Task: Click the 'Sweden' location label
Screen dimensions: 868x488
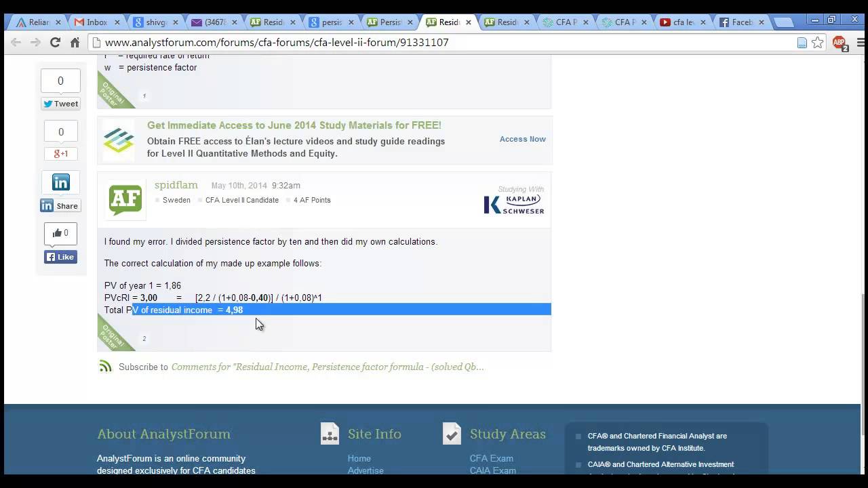Action: (x=176, y=201)
